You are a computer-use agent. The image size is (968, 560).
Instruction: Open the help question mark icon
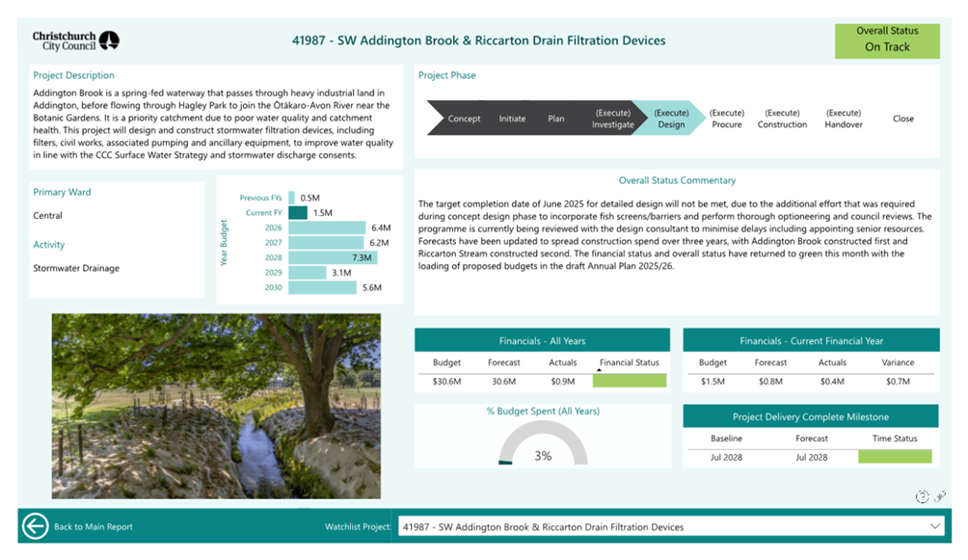click(922, 496)
